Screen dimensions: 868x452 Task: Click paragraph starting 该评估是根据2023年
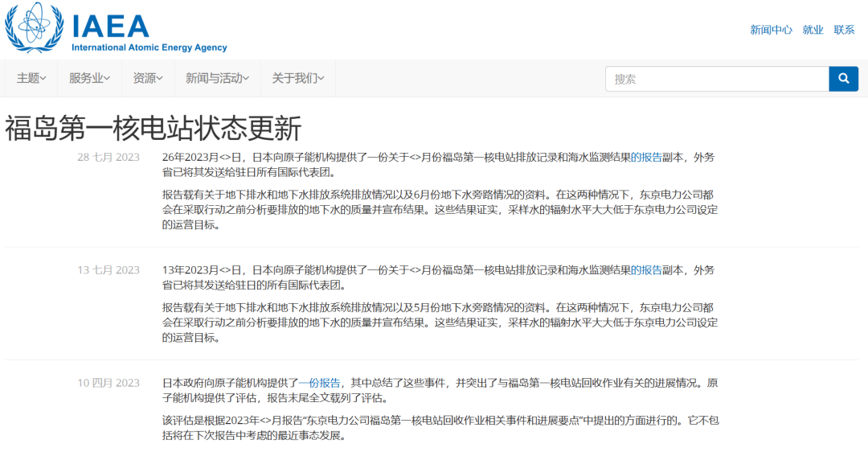point(440,428)
